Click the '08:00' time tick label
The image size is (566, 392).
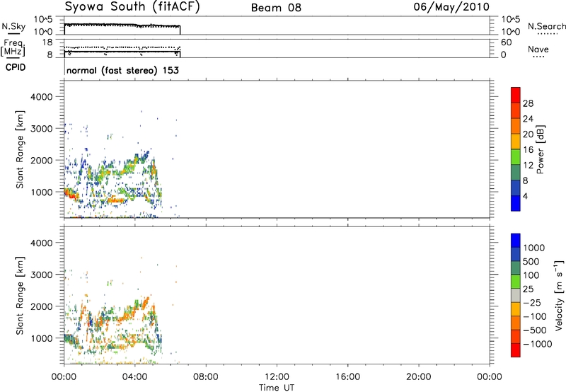[206, 377]
